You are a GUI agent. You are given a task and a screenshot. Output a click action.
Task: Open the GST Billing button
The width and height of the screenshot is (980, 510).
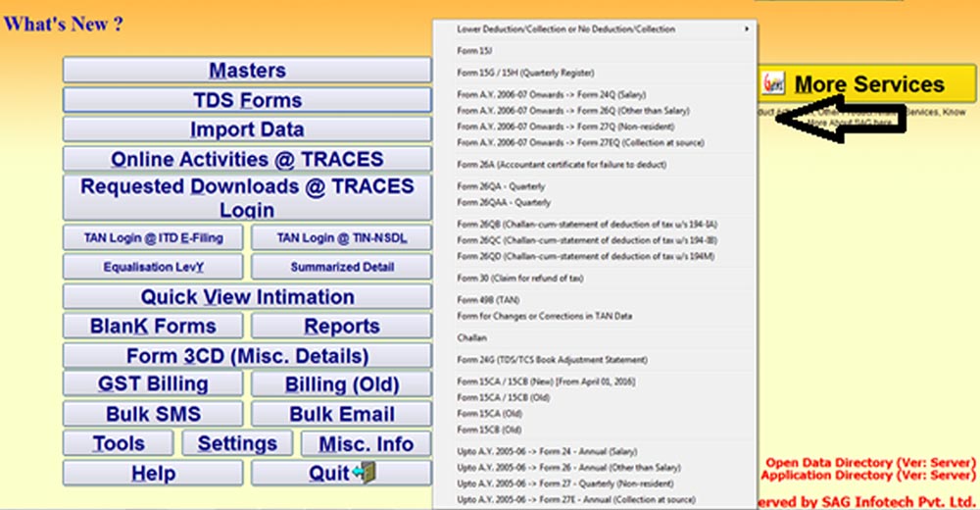[154, 384]
